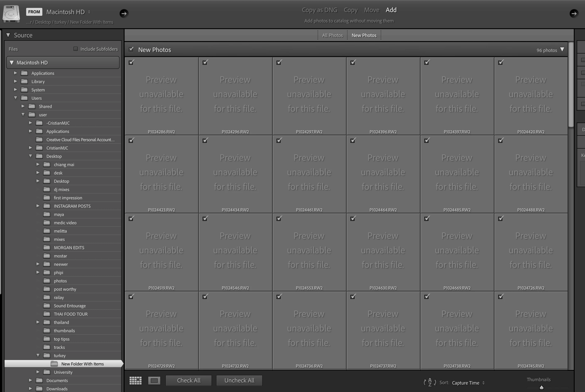585x392 pixels.
Task: Switch to All Photos tab
Action: [x=332, y=35]
